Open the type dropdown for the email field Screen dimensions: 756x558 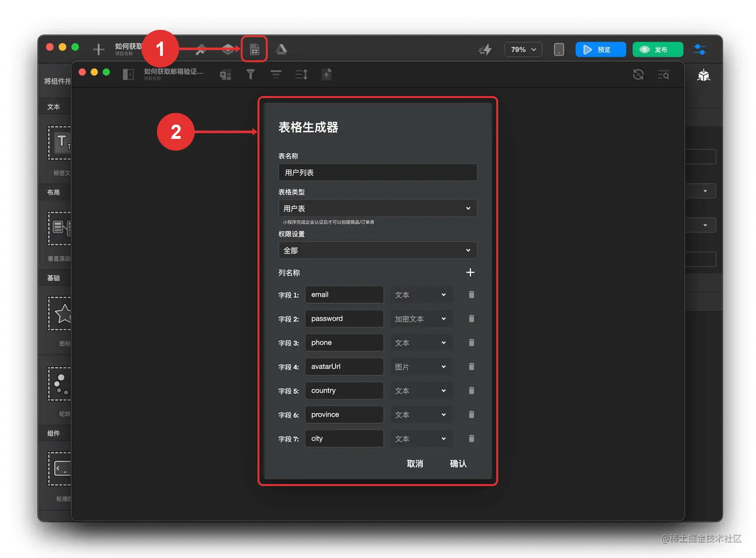pos(421,295)
